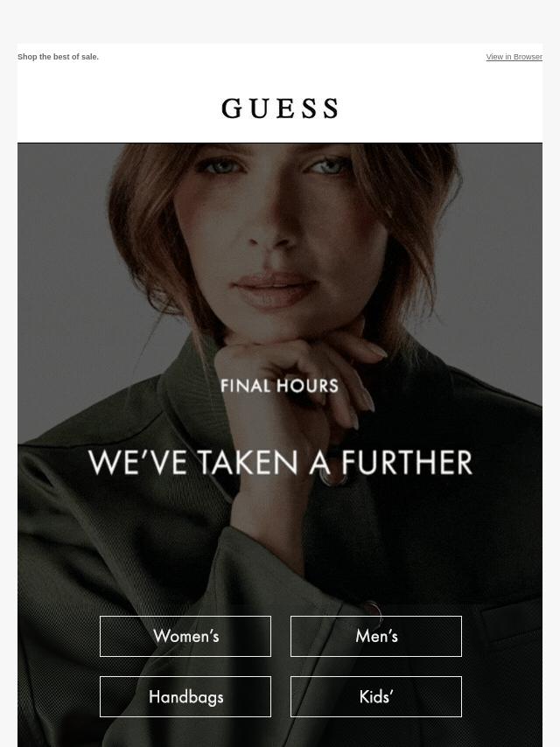Image resolution: width=560 pixels, height=747 pixels.
Task: Click the GUESS logo
Action: click(280, 108)
